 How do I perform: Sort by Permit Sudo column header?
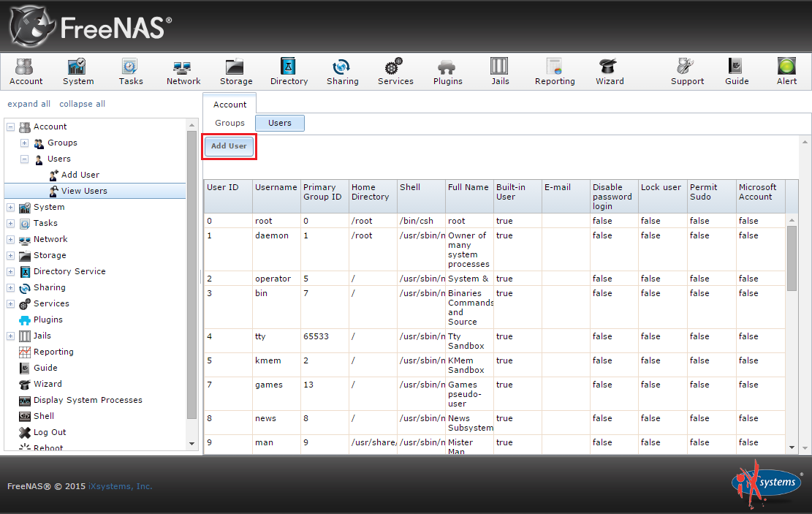point(712,197)
